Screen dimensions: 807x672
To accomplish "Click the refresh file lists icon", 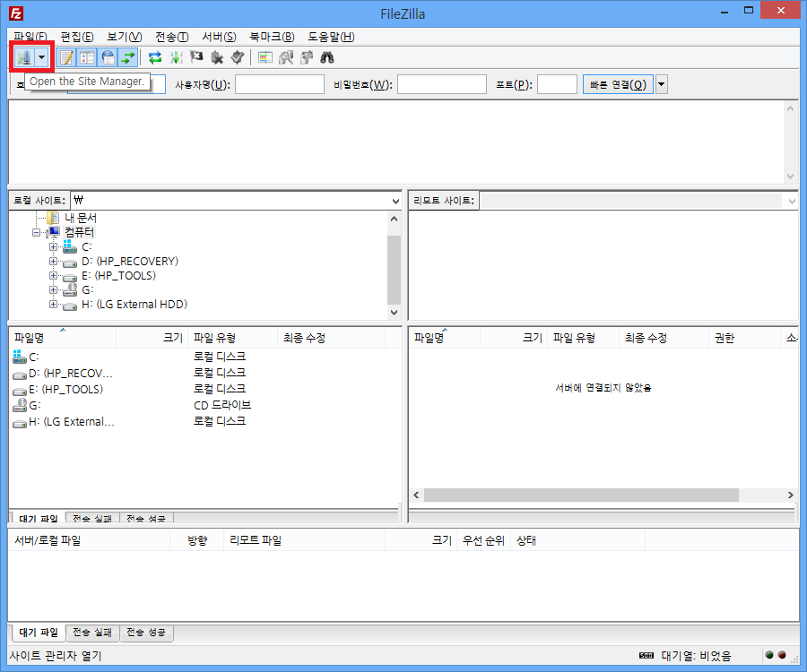I will (155, 57).
